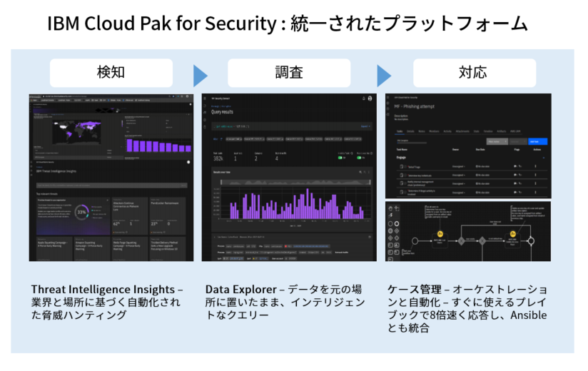Open the Unassigned owner dropdown for first task

coord(460,166)
